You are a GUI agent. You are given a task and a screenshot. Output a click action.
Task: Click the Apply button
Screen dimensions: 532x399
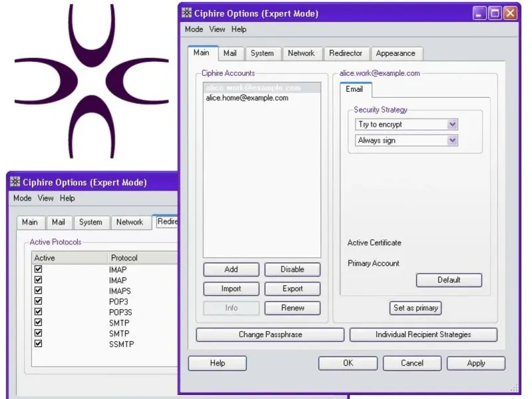coord(475,363)
